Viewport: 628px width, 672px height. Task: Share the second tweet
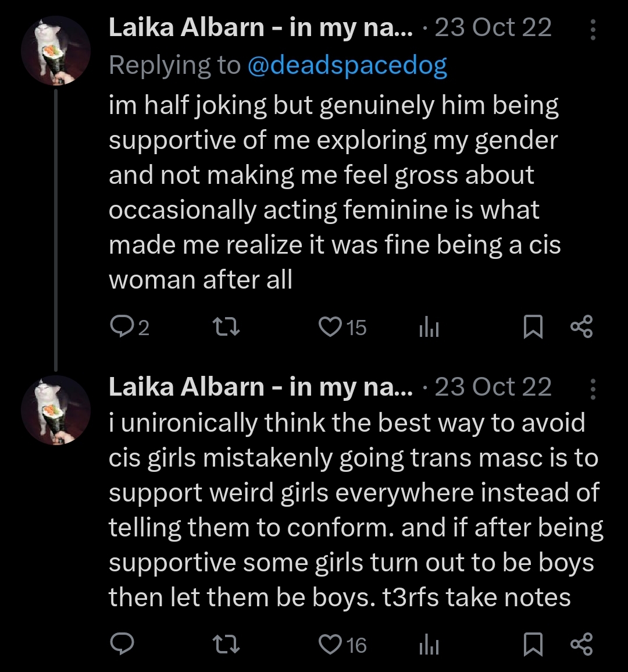[581, 643]
